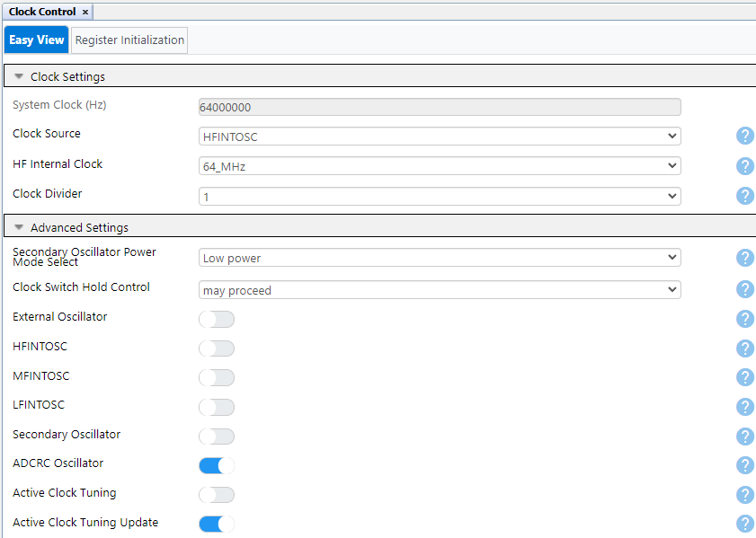Open help for Secondary Oscillator Power Mode Select

(x=744, y=257)
